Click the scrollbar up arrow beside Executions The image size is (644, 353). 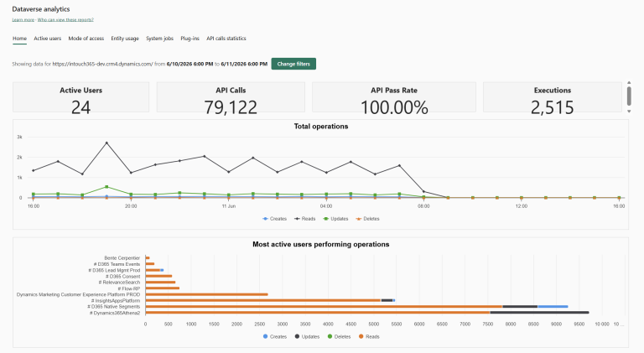tap(629, 83)
